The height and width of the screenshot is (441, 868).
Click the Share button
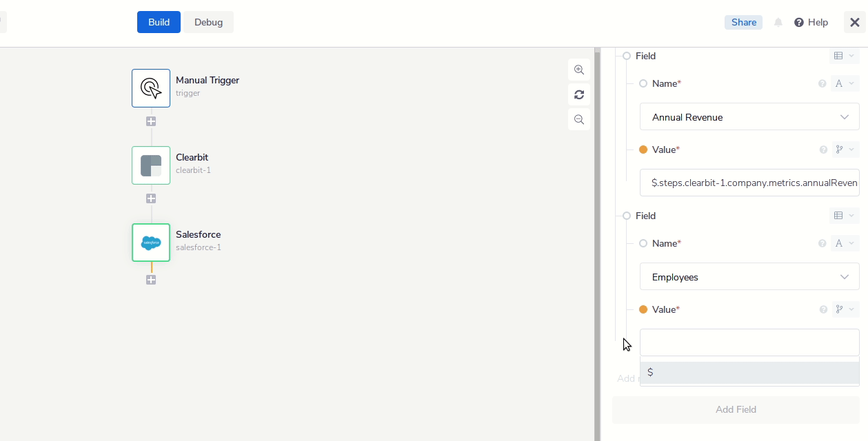click(x=743, y=23)
